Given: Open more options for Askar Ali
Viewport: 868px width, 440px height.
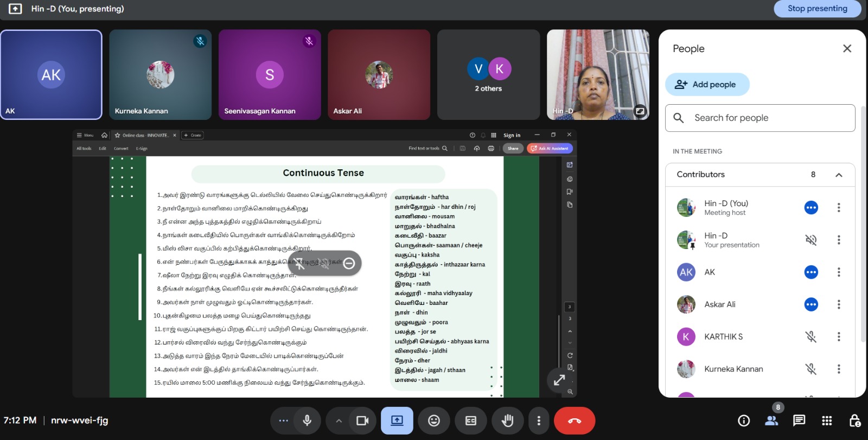Looking at the screenshot, I should click(x=839, y=304).
